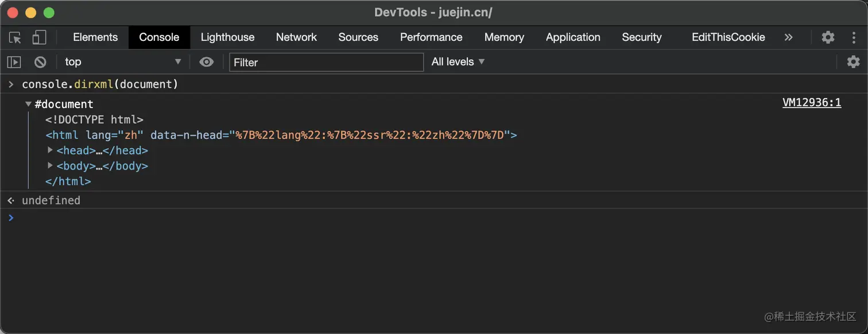Screen dimensions: 868x334
Task: Toggle the device toolbar icon
Action: pyautogui.click(x=39, y=38)
